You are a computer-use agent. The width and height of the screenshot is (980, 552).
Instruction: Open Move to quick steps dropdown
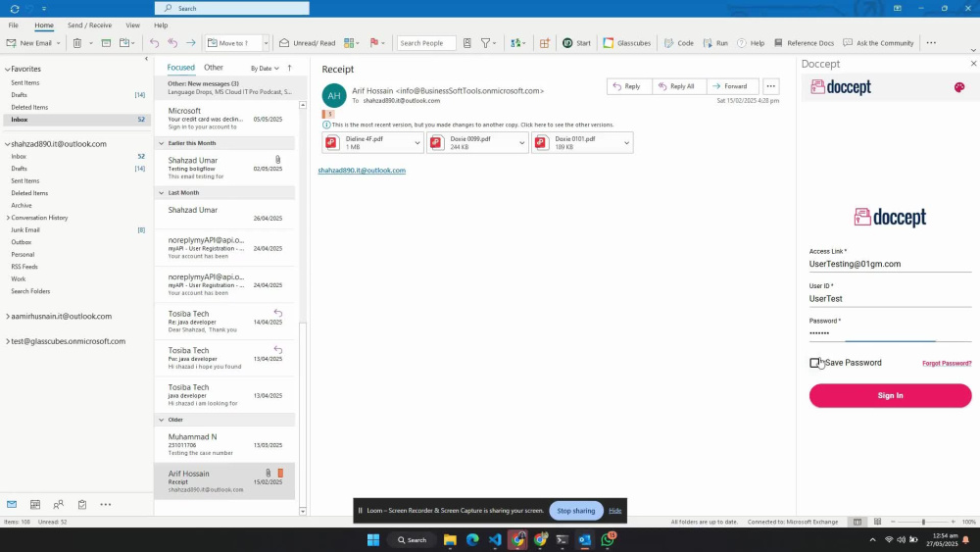click(266, 43)
